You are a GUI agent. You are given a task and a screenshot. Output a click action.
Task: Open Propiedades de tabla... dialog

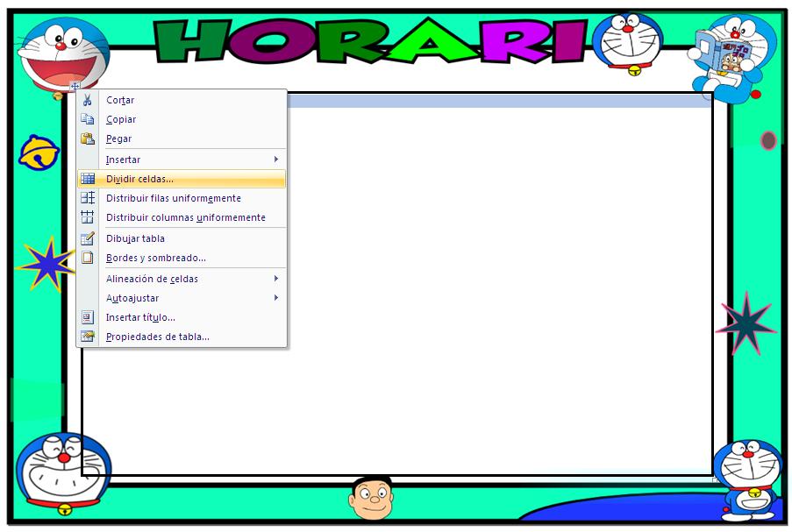[x=182, y=337]
